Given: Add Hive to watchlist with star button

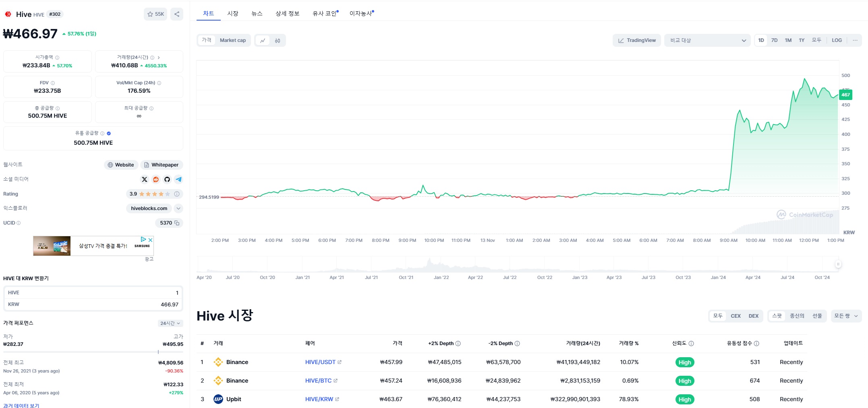Looking at the screenshot, I should [155, 14].
